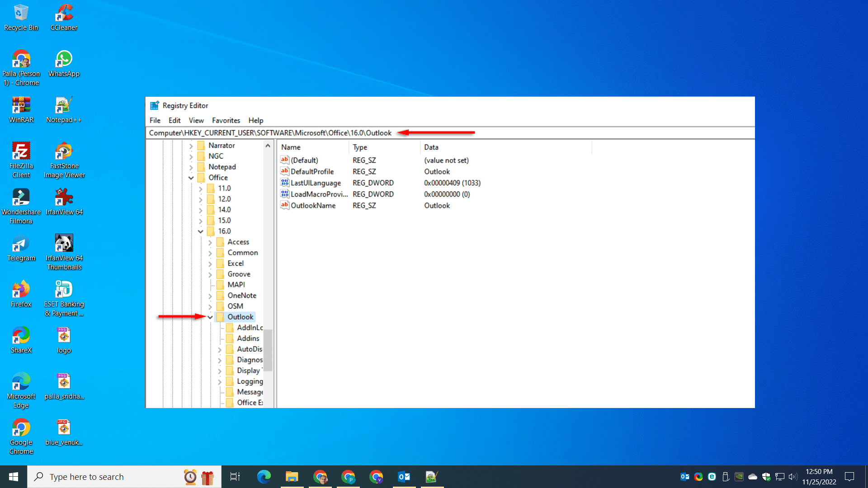
Task: Select the Telegram desktop icon
Action: (21, 248)
